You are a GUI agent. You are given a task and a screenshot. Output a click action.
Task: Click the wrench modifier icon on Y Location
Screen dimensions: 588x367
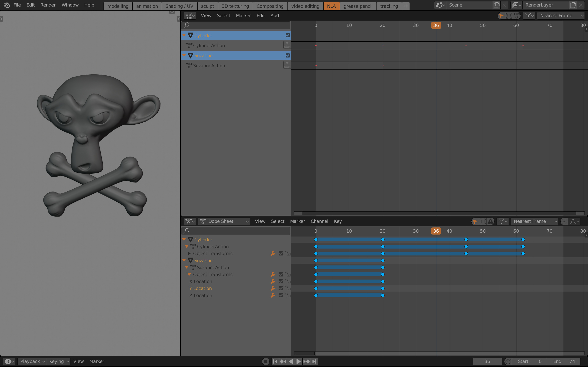coord(273,288)
